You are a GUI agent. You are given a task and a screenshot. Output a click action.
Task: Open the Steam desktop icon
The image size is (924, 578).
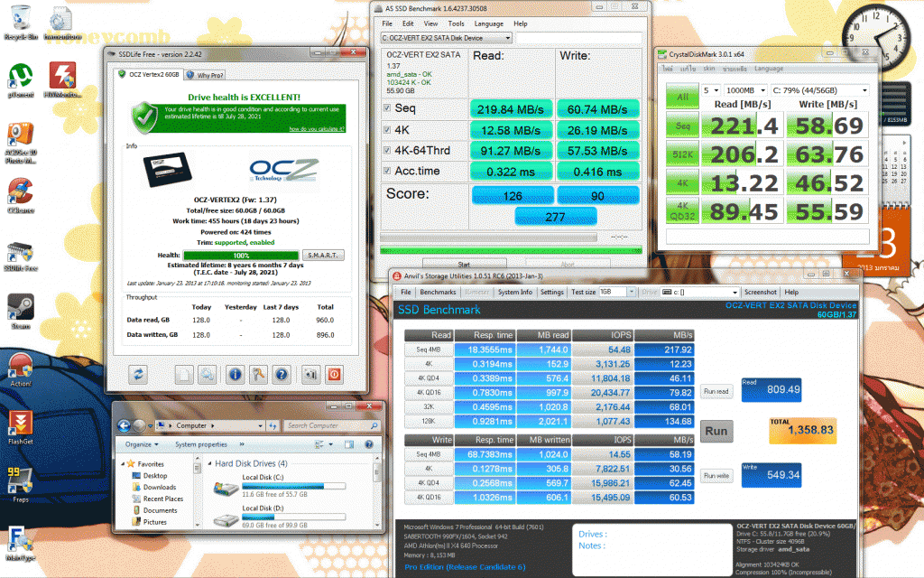(21, 312)
